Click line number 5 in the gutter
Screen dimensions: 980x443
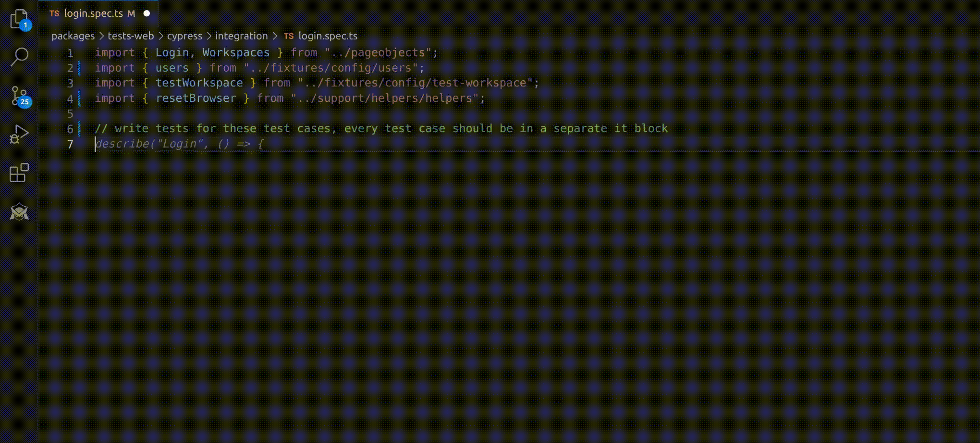click(70, 114)
